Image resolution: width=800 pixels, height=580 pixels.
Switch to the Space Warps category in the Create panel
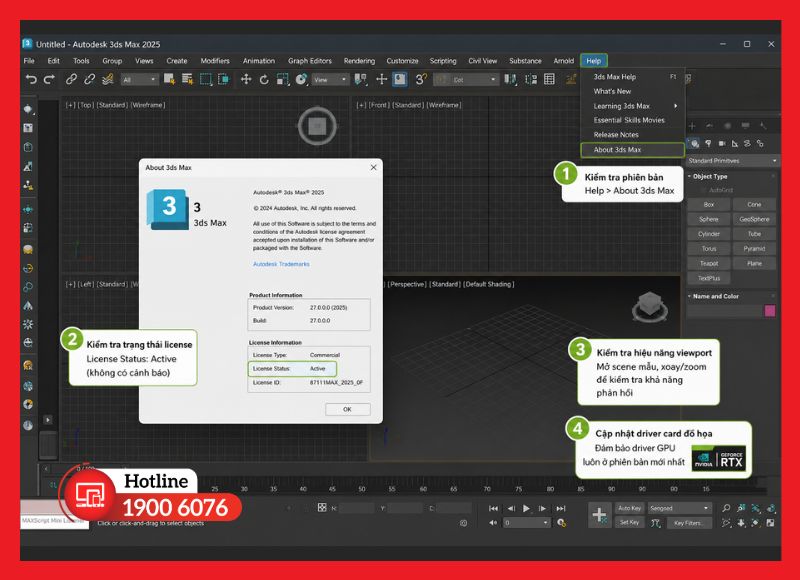pyautogui.click(x=747, y=143)
